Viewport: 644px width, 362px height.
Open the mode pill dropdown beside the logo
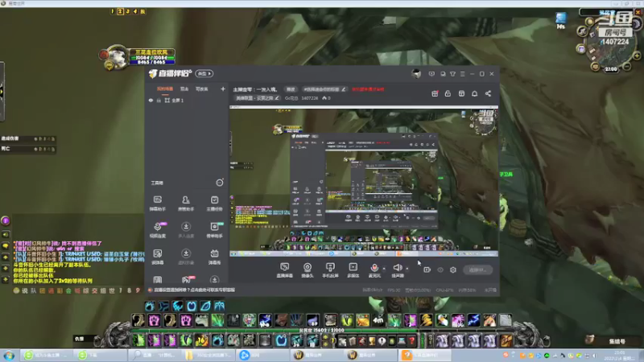pyautogui.click(x=204, y=74)
